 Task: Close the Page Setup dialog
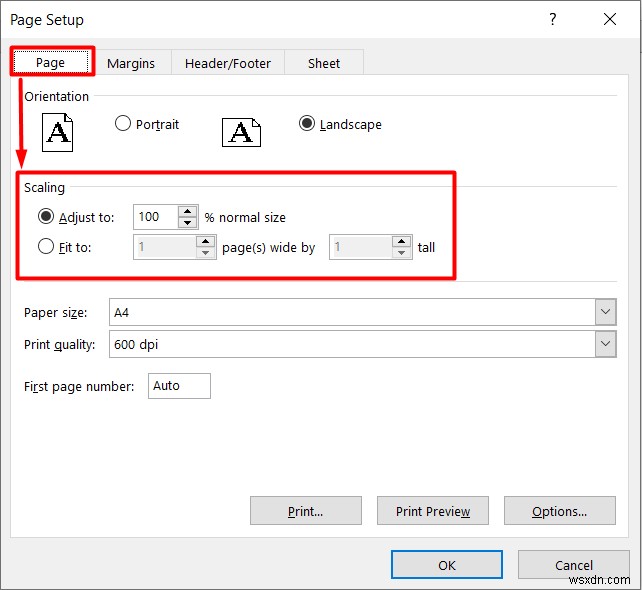coord(610,19)
